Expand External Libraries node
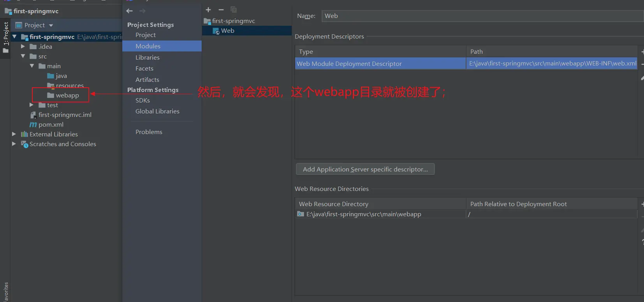Screen dimensions: 644x302 coord(14,134)
